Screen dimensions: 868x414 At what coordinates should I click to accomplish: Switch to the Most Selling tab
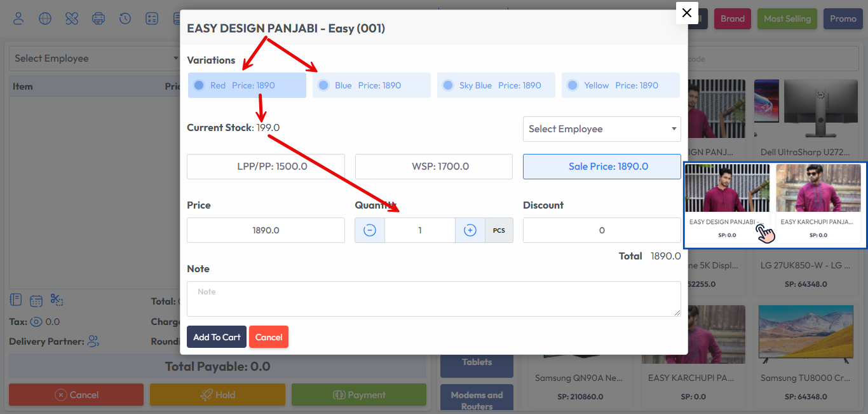(787, 18)
